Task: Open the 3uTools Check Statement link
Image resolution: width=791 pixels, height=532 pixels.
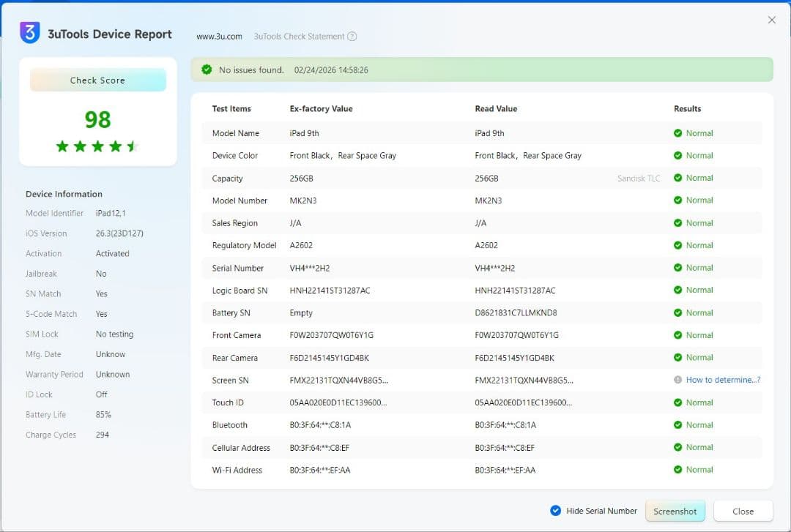Action: 299,37
